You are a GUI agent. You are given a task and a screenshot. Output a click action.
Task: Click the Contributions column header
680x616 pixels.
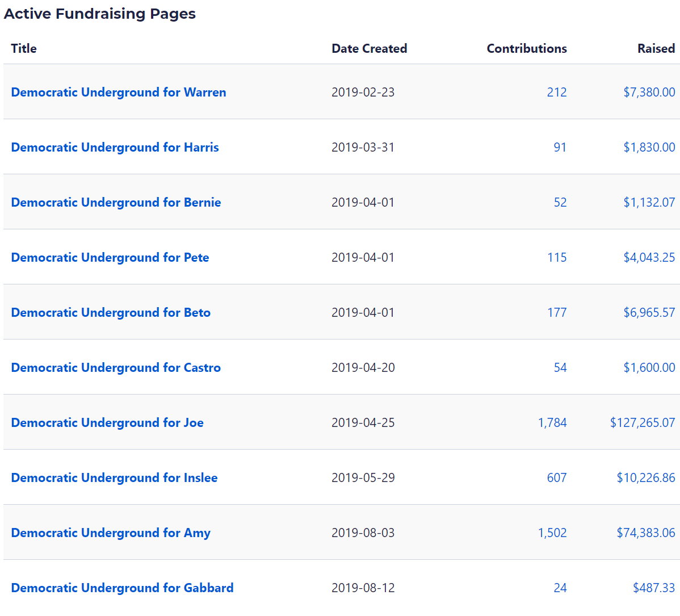(526, 48)
